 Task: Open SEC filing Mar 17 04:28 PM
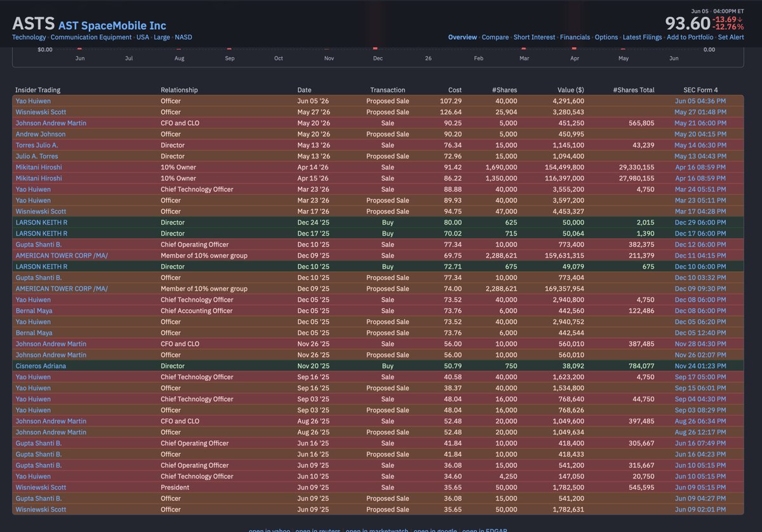[700, 211]
